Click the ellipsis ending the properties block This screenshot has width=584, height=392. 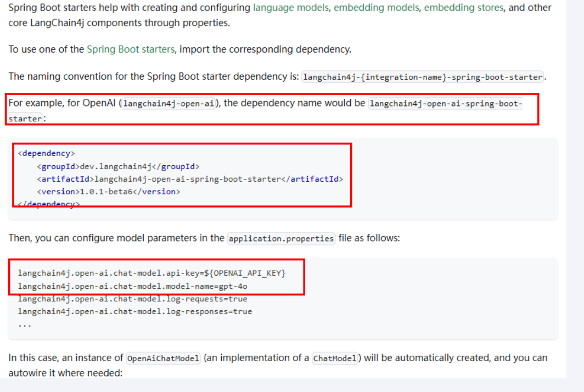24,323
